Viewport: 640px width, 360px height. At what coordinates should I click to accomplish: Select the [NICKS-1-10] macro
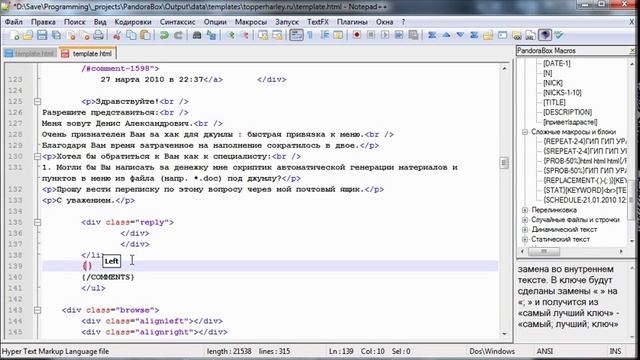click(562, 93)
